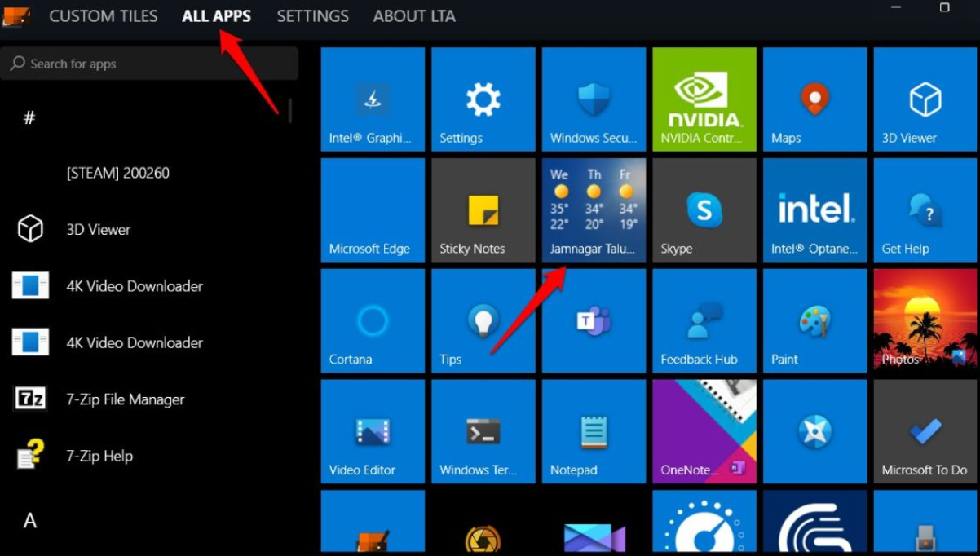980x556 pixels.
Task: Open the Video Editor tile
Action: (373, 431)
